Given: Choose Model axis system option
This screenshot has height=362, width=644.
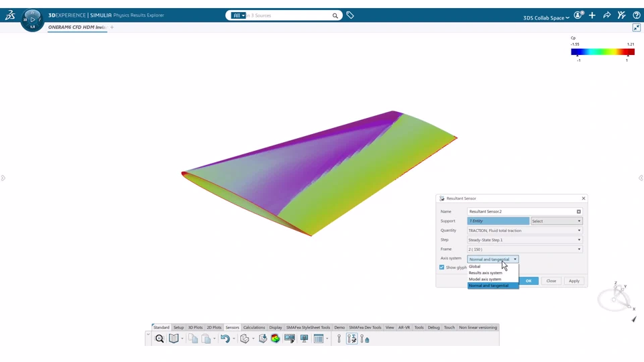Looking at the screenshot, I should coord(493,279).
